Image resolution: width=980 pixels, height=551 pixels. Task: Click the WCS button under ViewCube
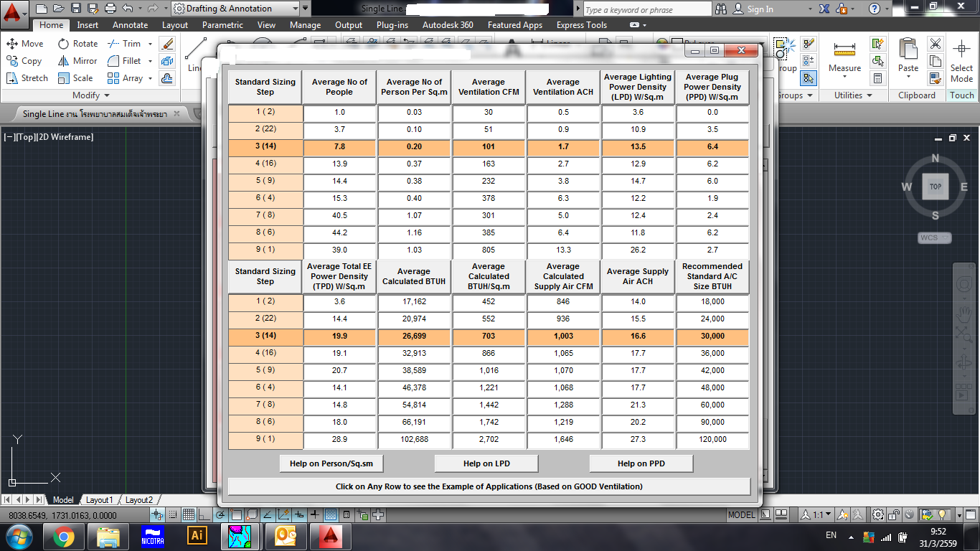[935, 237]
